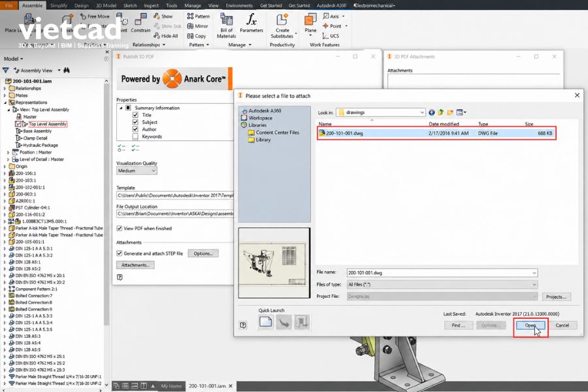Click the Find button
This screenshot has height=392, width=588.
click(x=458, y=325)
